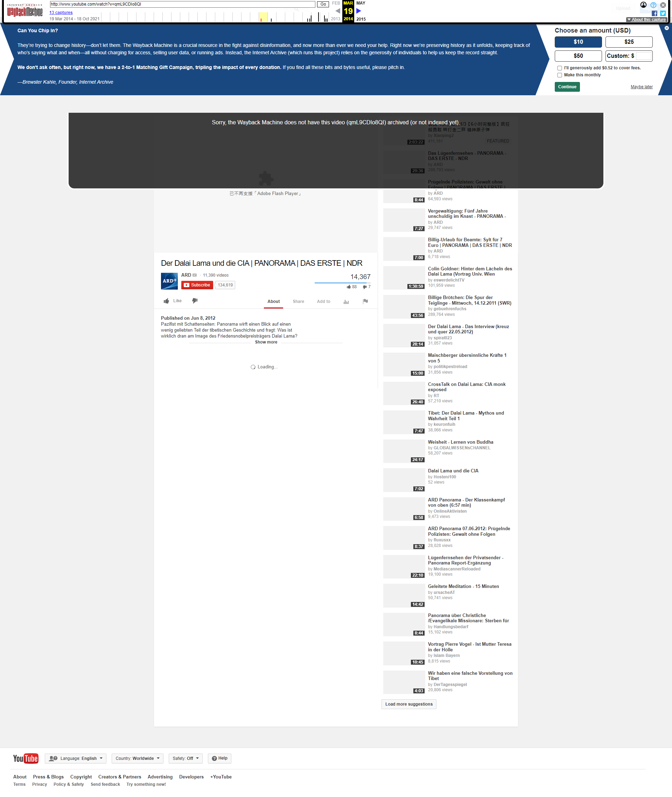This screenshot has height=797, width=672.
Task: Open Geleitete Meditation - 15 Minuten video
Action: 463,586
